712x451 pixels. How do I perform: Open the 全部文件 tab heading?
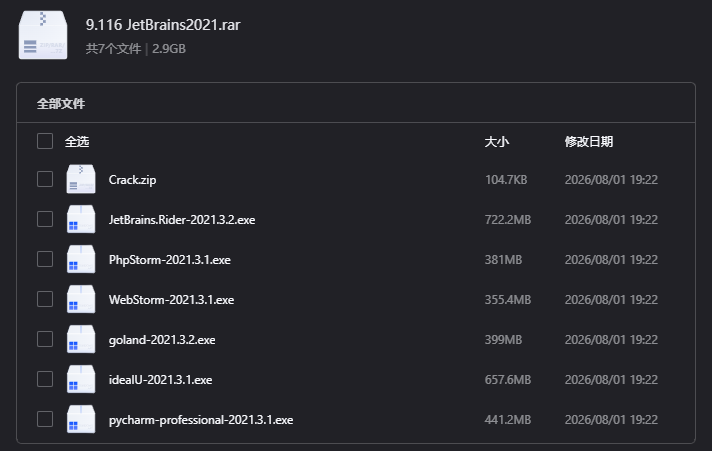pyautogui.click(x=61, y=104)
